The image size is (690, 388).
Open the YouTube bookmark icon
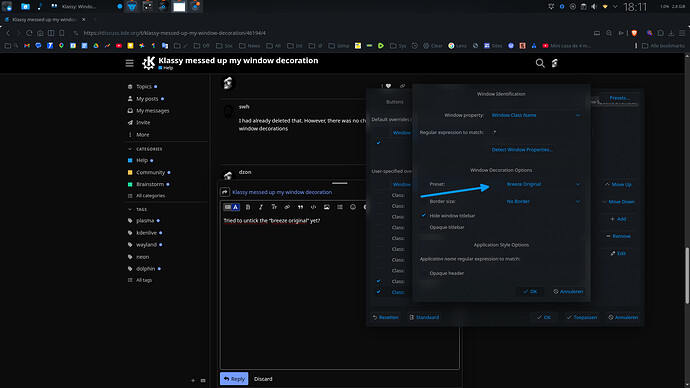coord(119,46)
